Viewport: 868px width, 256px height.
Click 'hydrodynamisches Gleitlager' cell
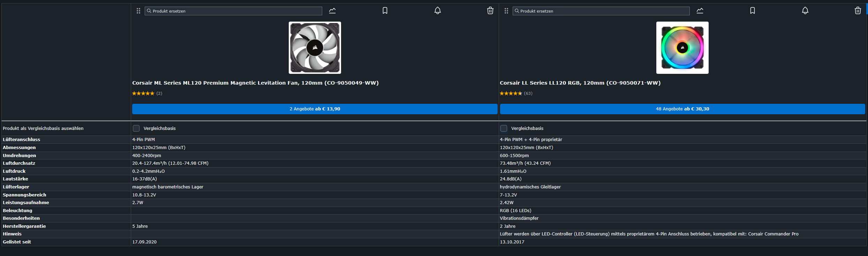[530, 187]
